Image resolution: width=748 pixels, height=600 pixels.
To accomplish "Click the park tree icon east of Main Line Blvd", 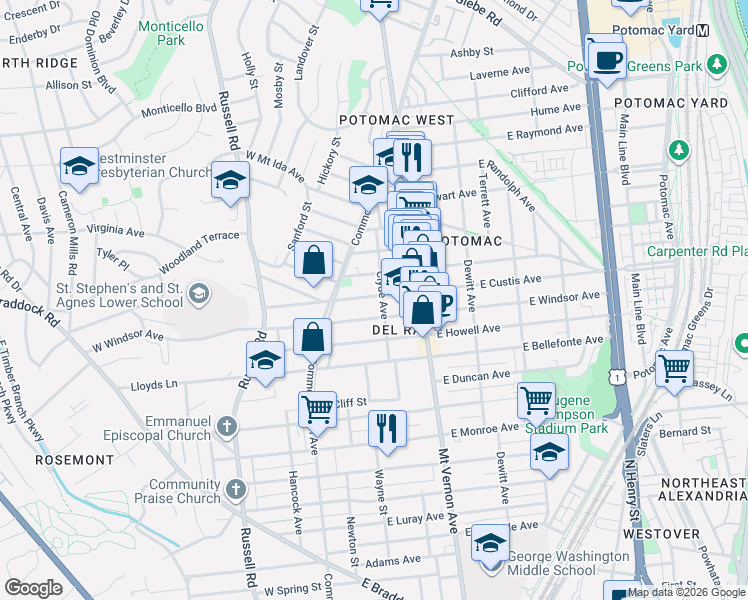I will 678,150.
